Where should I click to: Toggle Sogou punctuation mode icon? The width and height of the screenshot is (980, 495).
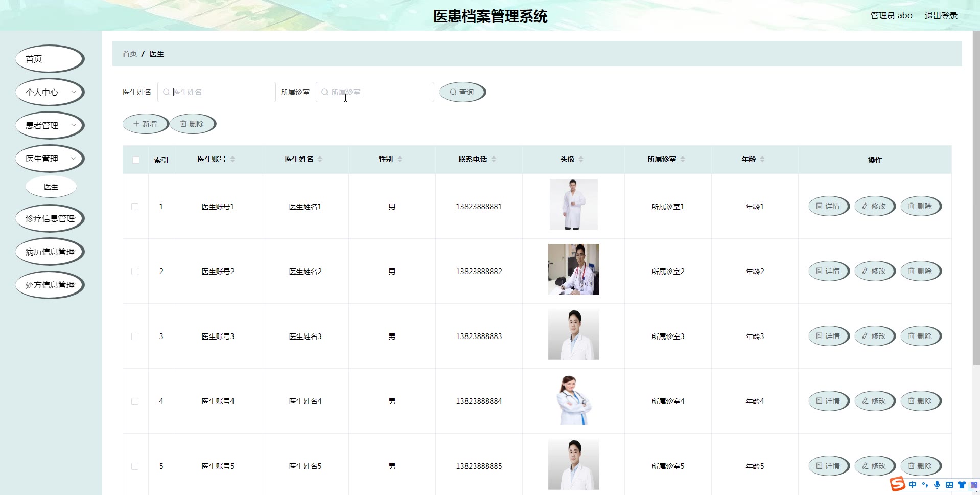[x=925, y=485]
